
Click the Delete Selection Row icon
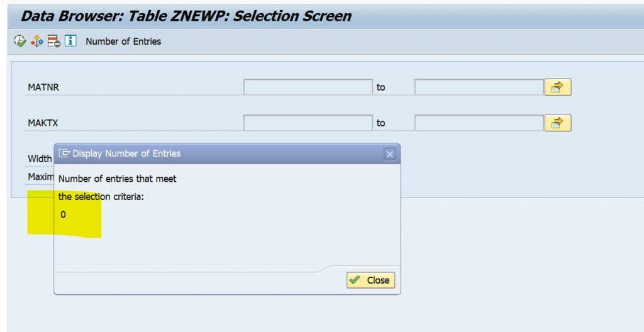pos(54,41)
